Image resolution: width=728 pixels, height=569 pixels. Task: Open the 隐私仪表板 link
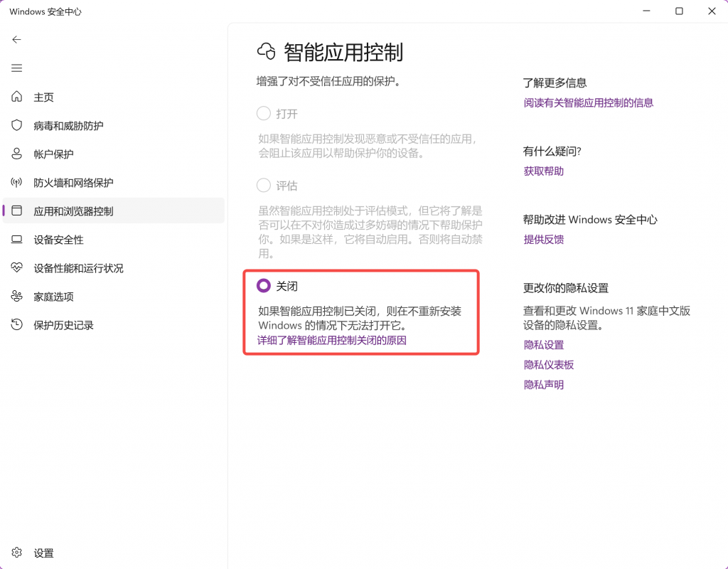[x=548, y=365]
